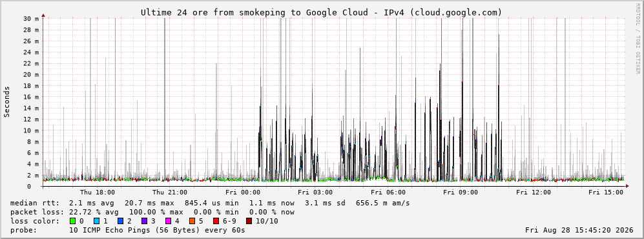
Task: Click the Fri Aug 28 15:45:20 timestamp
Action: pyautogui.click(x=579, y=230)
